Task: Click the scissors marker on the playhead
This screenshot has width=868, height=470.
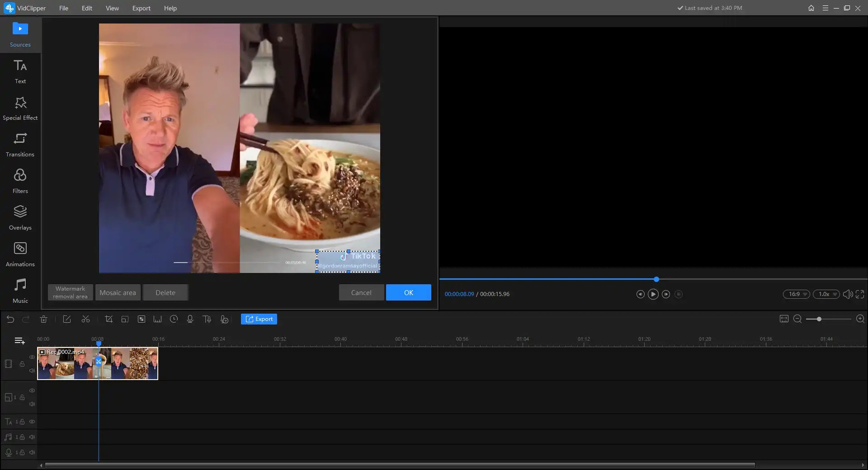Action: (x=99, y=362)
